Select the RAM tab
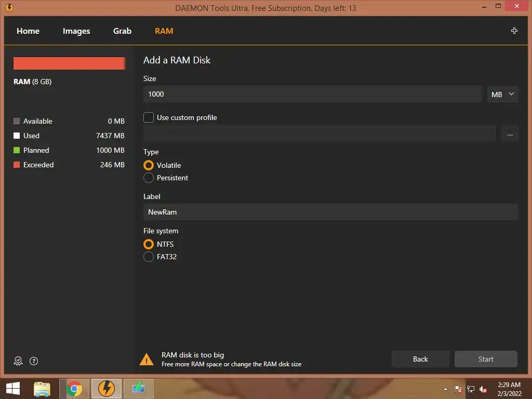The width and height of the screenshot is (532, 399). coord(164,31)
